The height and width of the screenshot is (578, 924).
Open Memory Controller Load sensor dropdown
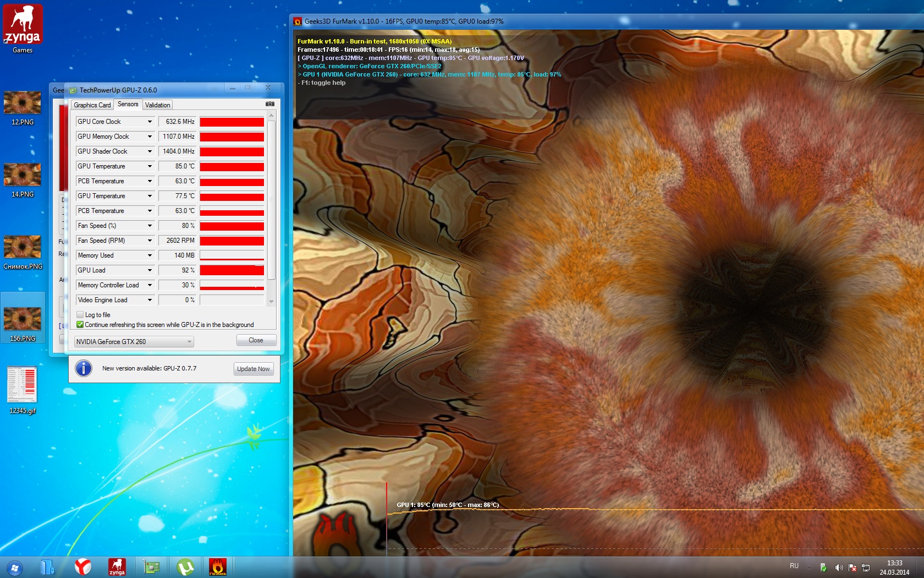pos(115,285)
